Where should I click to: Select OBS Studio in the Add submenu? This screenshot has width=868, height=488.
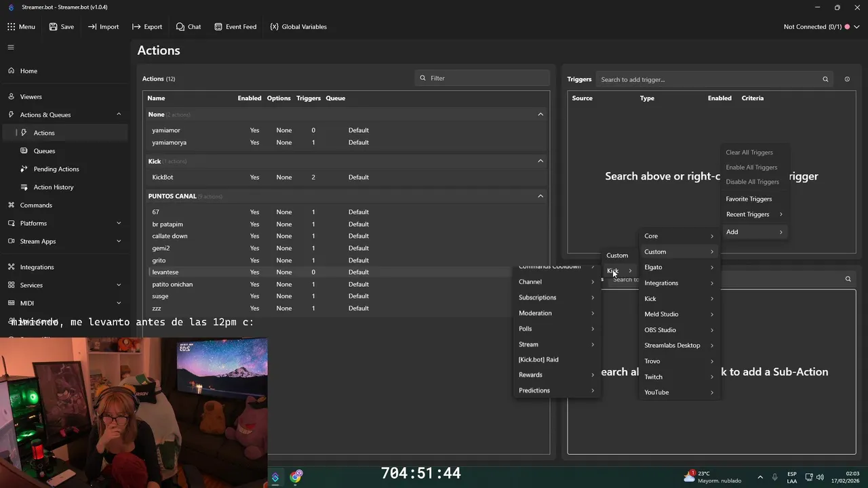[679, 330]
